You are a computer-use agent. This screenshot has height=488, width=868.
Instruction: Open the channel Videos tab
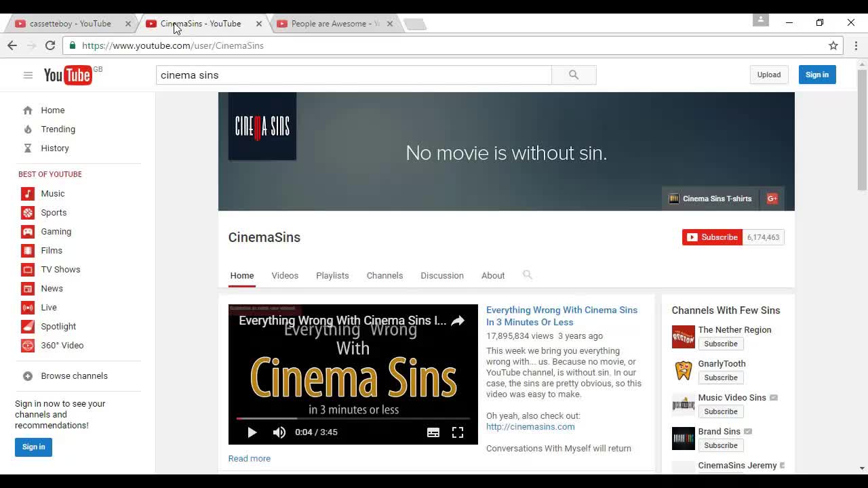285,276
